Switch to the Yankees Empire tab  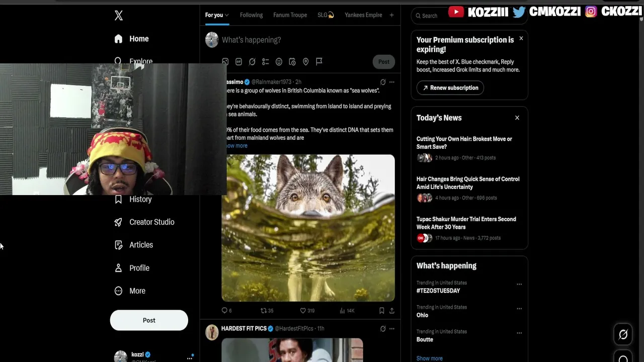[x=363, y=15]
